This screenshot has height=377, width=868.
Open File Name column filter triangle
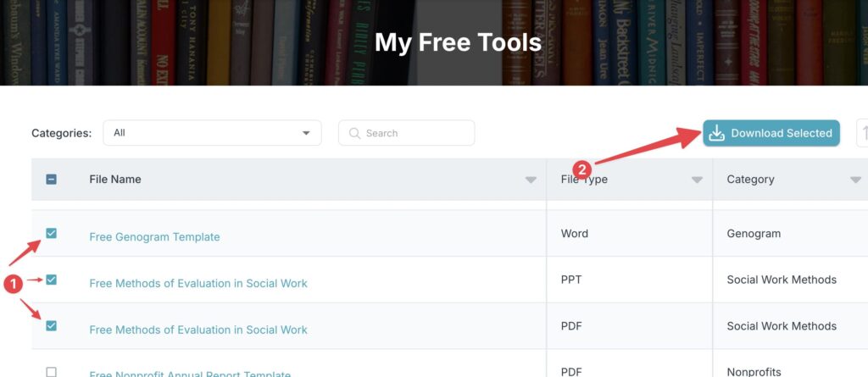pos(531,180)
